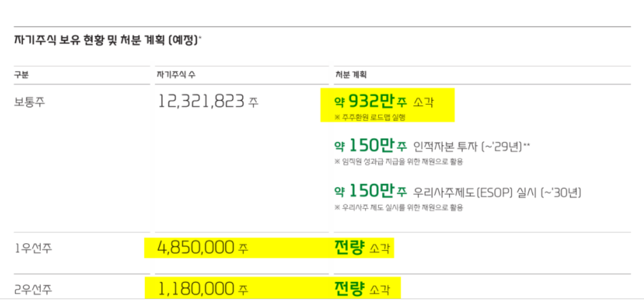Click the highlighted 약 932만주 소각 text
Screen dimensions: 644x306
(x=384, y=102)
